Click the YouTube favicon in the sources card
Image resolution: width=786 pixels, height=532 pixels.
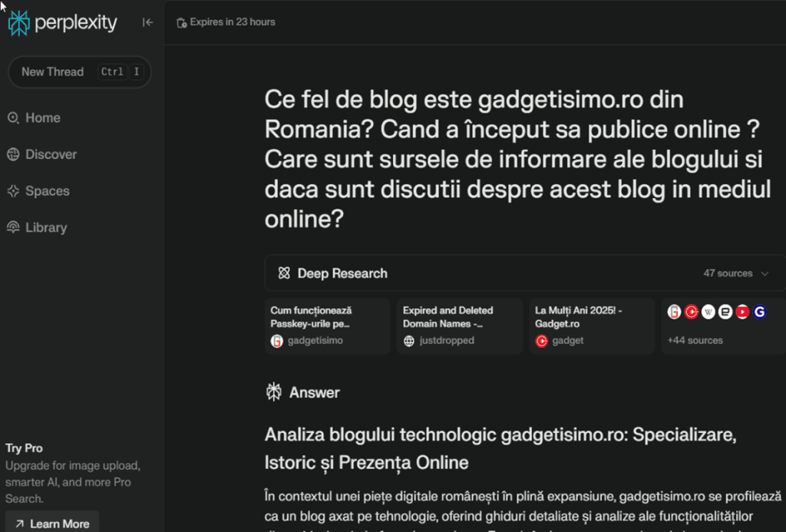click(x=742, y=312)
